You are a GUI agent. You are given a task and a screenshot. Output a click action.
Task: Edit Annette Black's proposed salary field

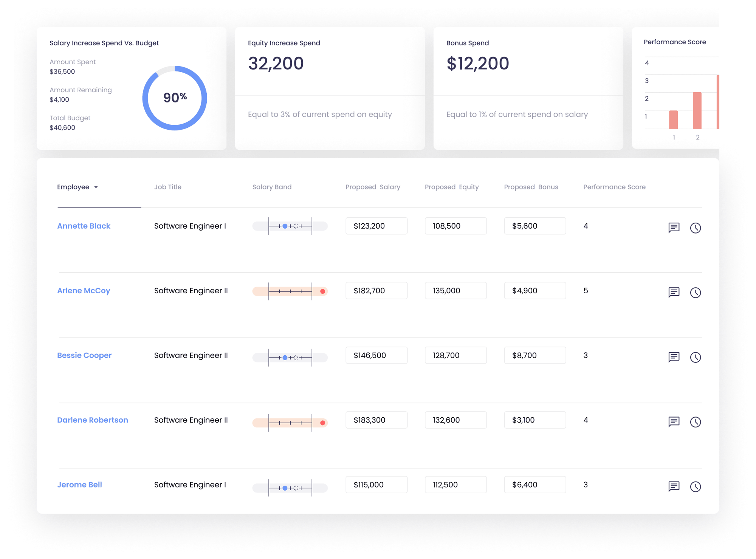click(376, 226)
